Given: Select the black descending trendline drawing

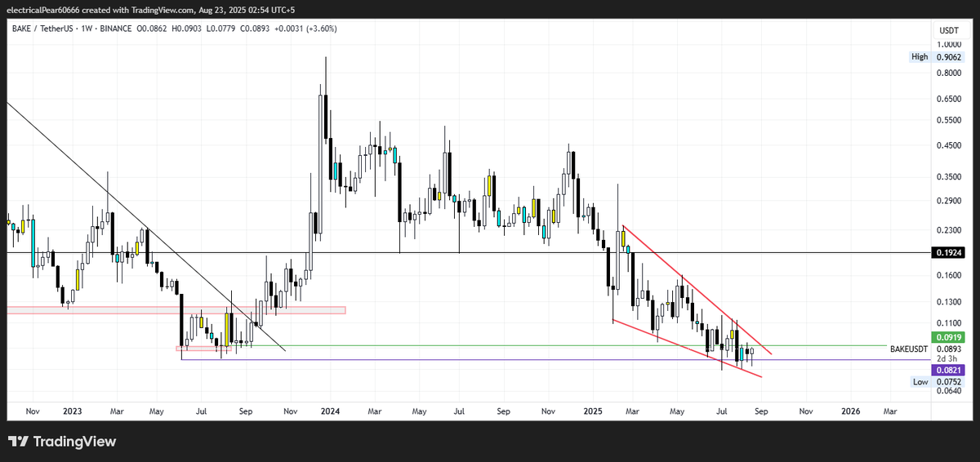Looking at the screenshot, I should pyautogui.click(x=147, y=228).
